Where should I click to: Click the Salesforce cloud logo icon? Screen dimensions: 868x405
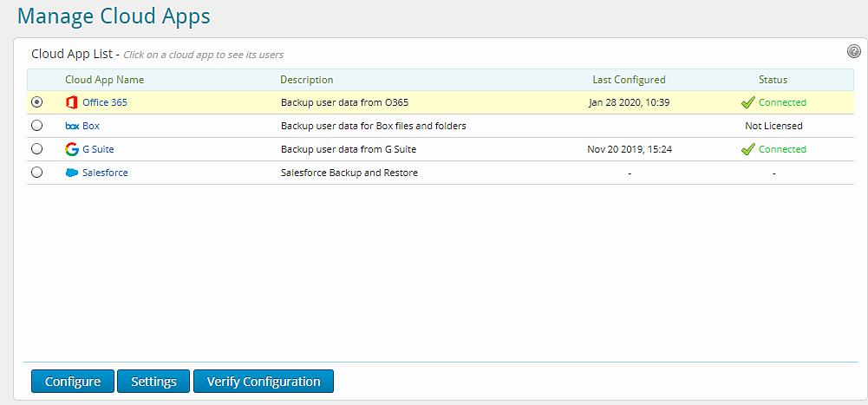pyautogui.click(x=72, y=173)
